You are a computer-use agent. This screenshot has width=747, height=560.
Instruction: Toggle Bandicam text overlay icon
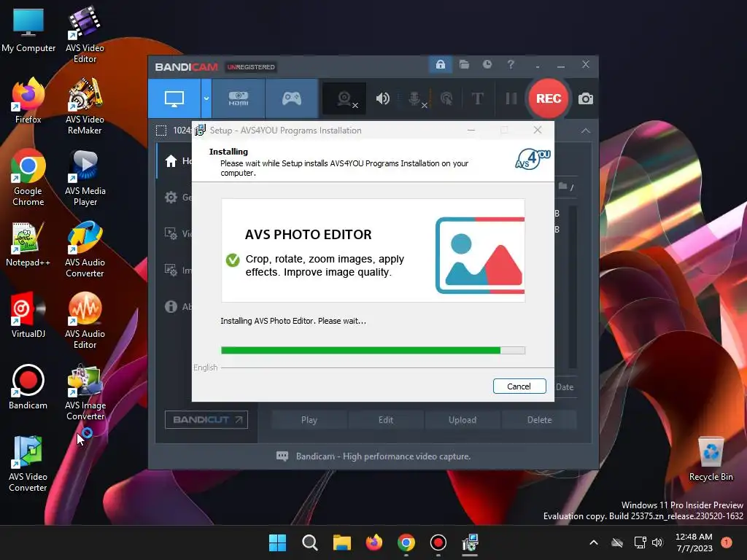pos(477,98)
